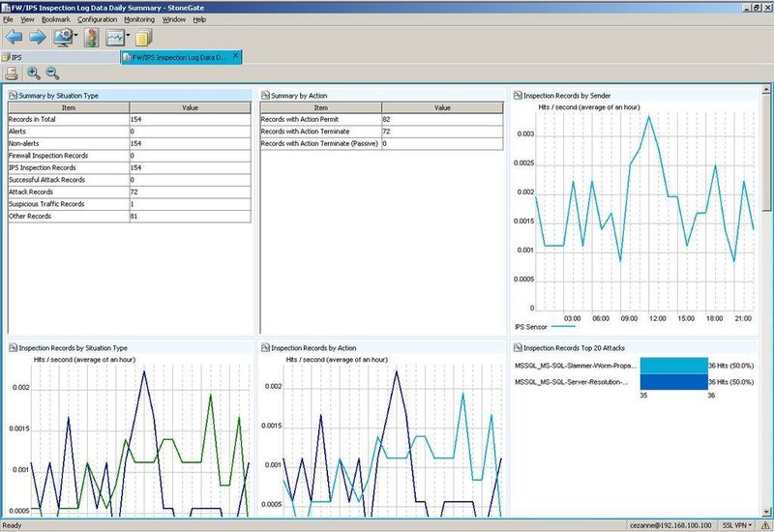Click Inspection Records Top 20 Attacks icon

(x=518, y=348)
